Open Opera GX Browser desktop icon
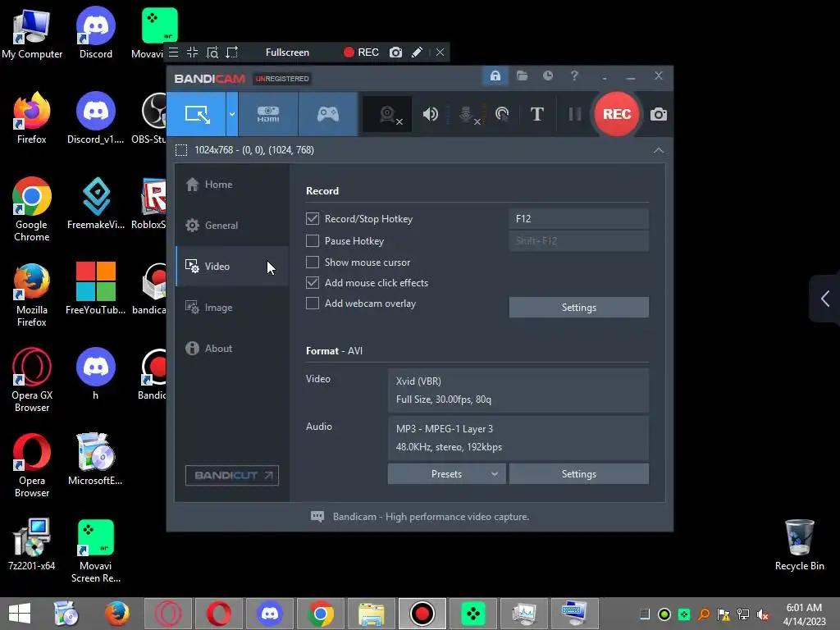This screenshot has height=630, width=840. (32, 381)
